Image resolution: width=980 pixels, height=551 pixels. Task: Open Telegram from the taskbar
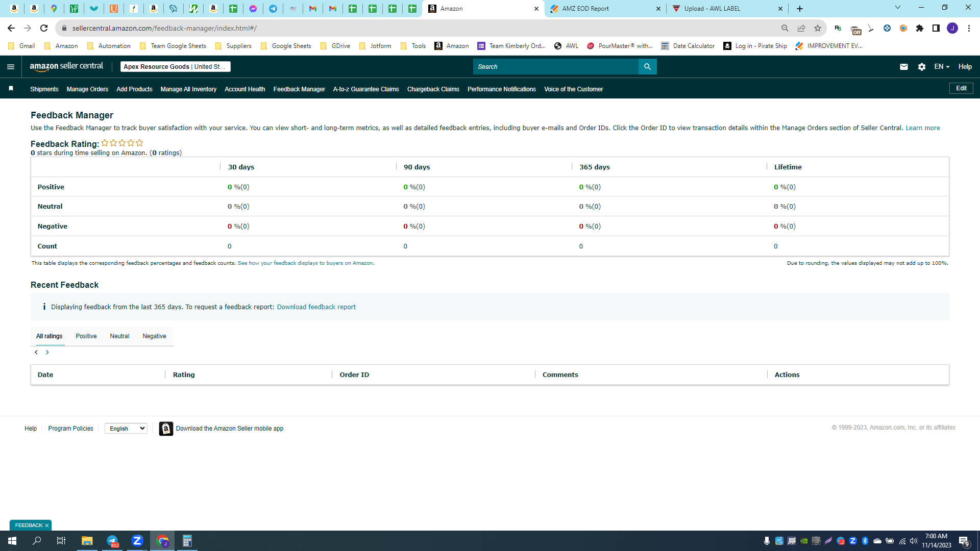tap(112, 541)
